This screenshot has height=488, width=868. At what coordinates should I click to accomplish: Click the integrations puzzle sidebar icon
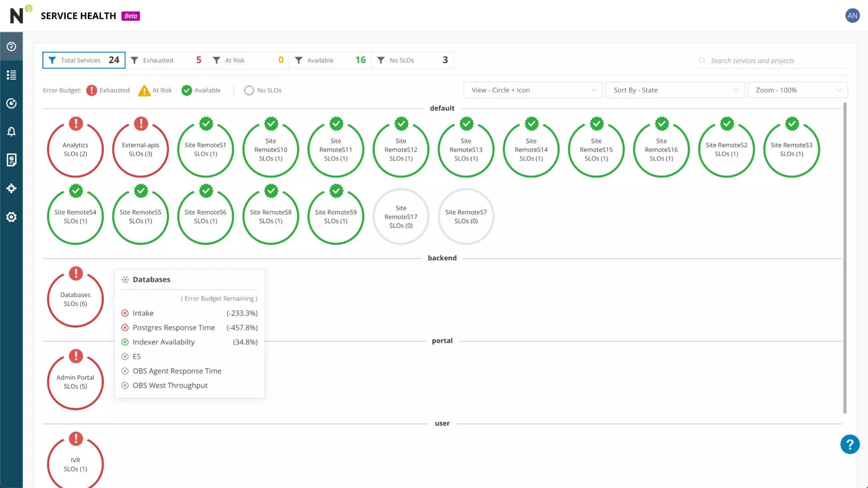pyautogui.click(x=11, y=189)
